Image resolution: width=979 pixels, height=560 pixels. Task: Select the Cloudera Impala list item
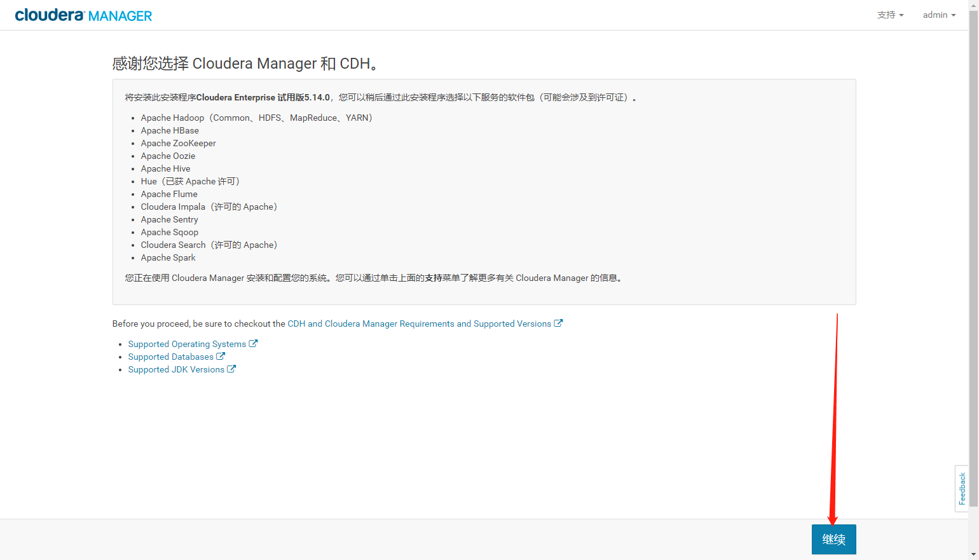pyautogui.click(x=209, y=207)
